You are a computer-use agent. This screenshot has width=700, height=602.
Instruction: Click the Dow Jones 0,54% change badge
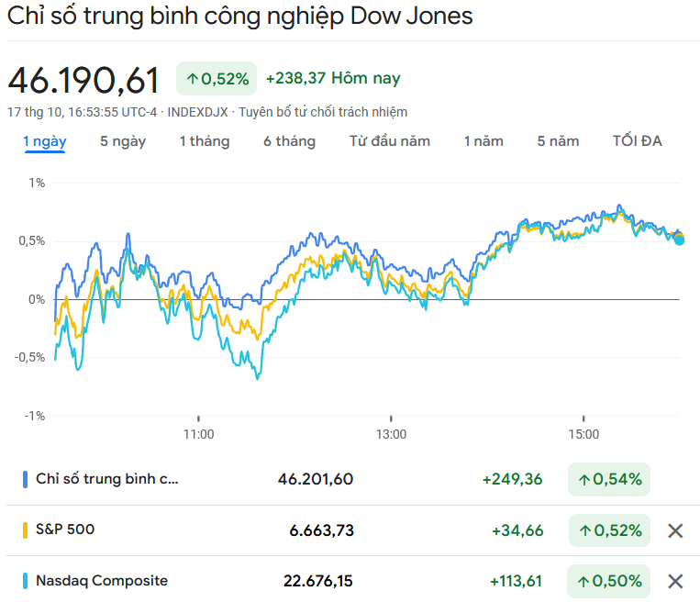[x=609, y=479]
